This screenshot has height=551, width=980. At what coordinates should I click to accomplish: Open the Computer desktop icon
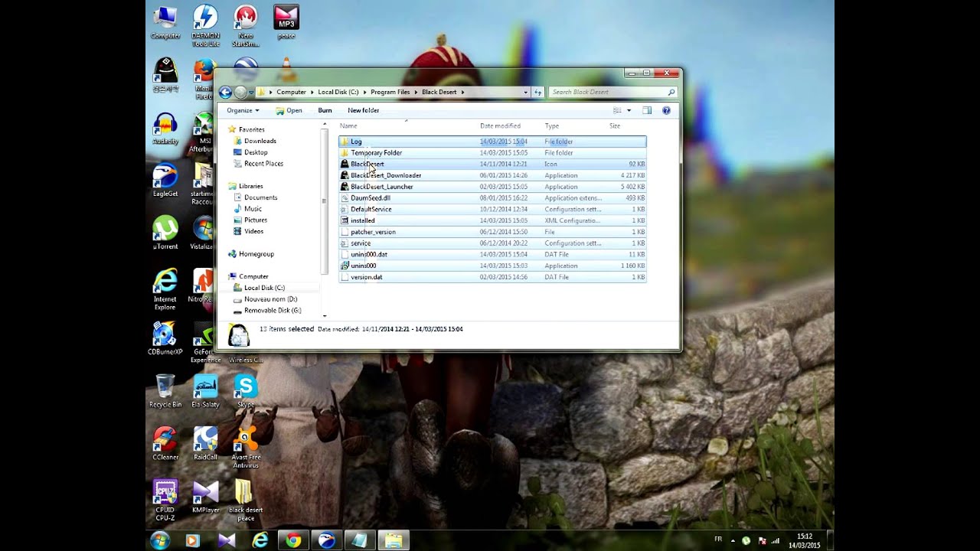point(165,21)
